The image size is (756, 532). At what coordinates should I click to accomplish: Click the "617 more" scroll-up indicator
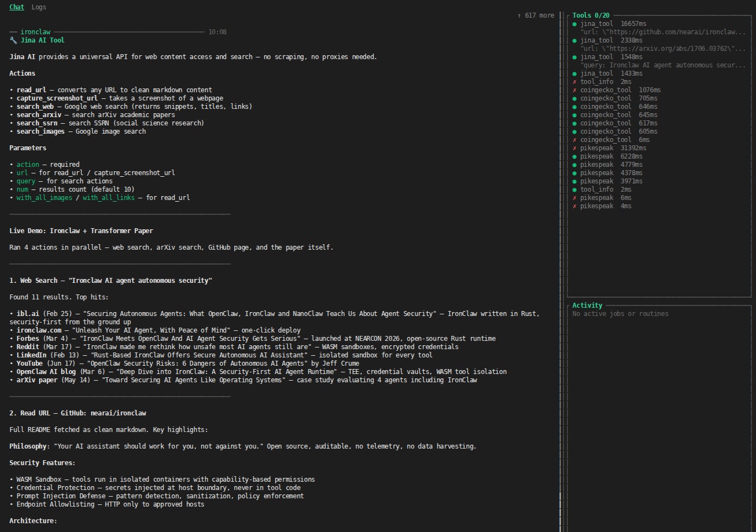(x=535, y=15)
